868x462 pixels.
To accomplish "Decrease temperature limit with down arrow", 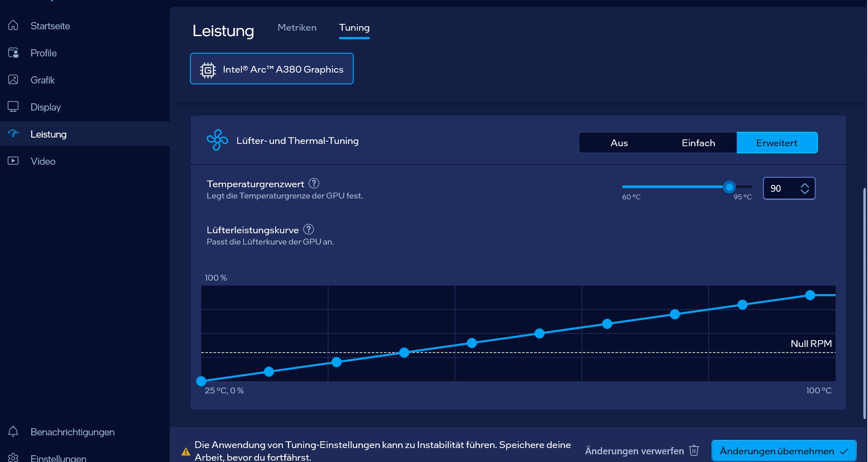I will [x=805, y=192].
